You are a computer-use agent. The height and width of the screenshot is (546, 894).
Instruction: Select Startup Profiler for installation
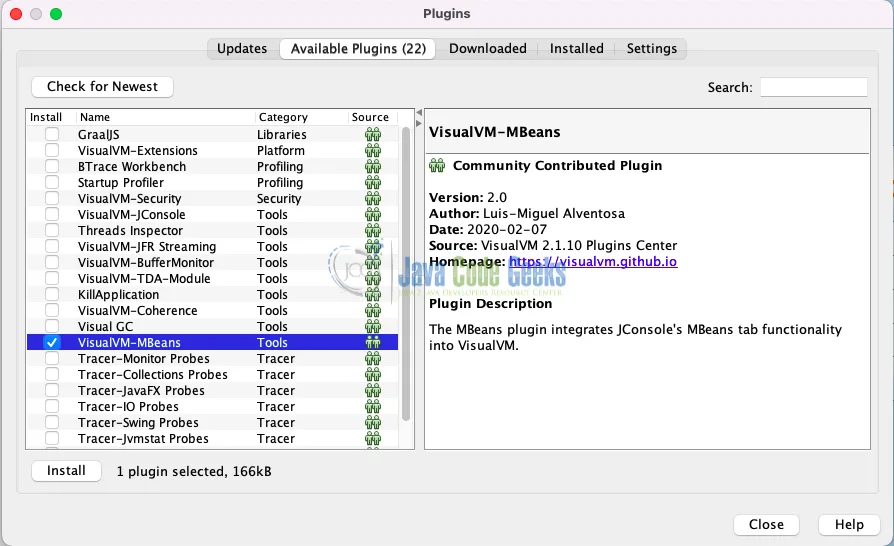(52, 182)
